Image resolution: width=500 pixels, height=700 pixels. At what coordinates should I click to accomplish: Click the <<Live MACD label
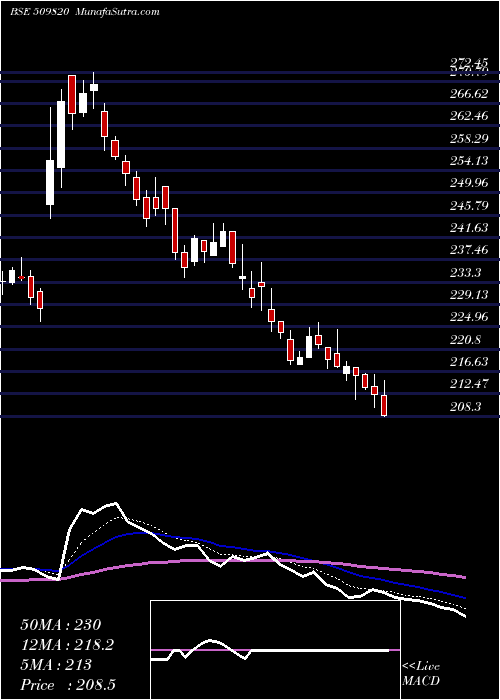coord(421,674)
